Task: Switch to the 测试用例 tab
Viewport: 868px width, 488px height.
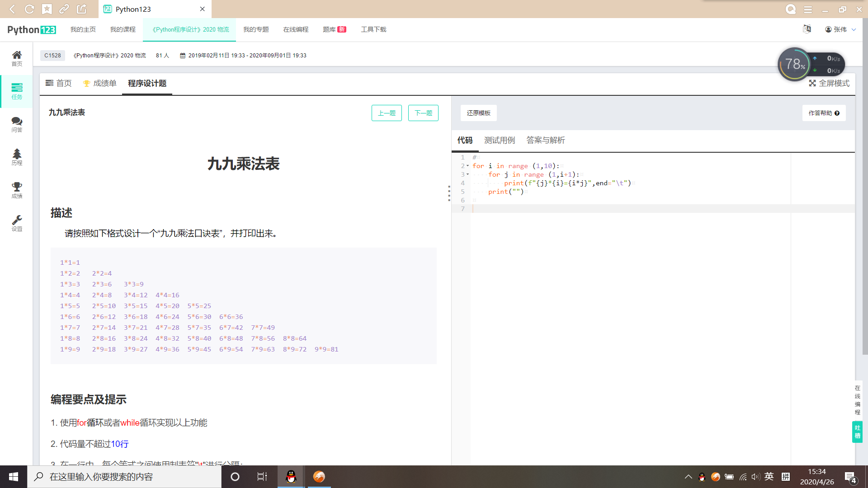Action: [x=500, y=140]
